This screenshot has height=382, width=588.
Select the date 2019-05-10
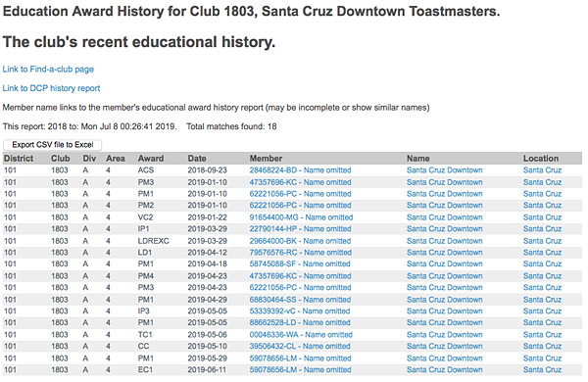208,347
